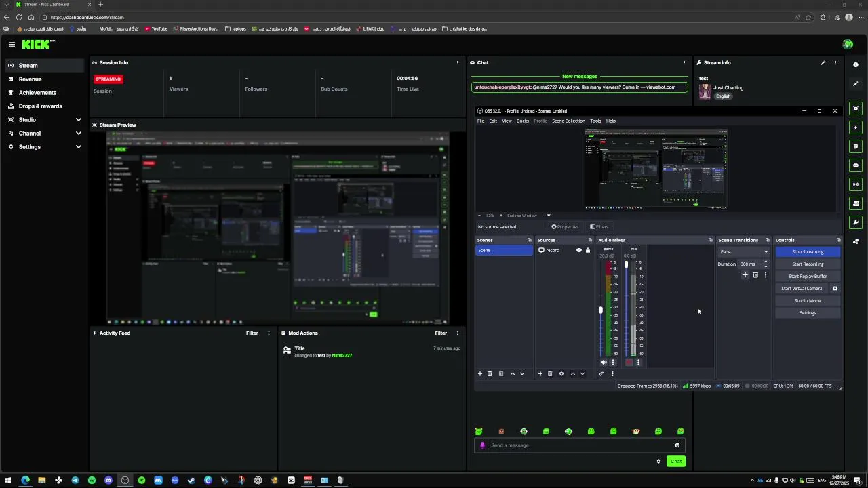Screen dimensions: 868x488
Task: Open Chat panel options menu
Action: click(684, 62)
